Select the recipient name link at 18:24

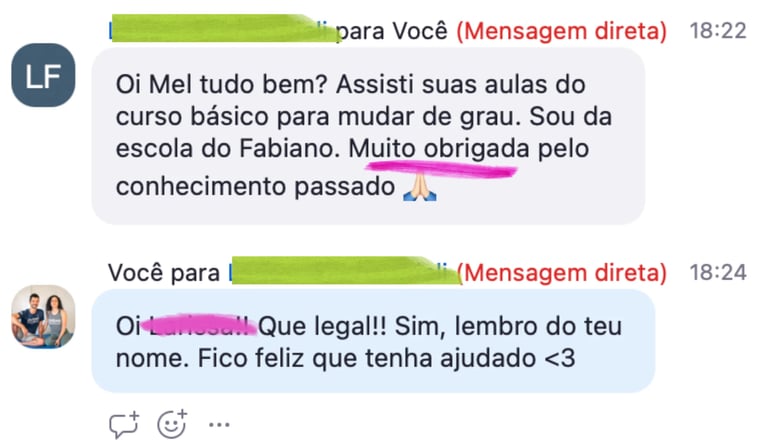(344, 271)
